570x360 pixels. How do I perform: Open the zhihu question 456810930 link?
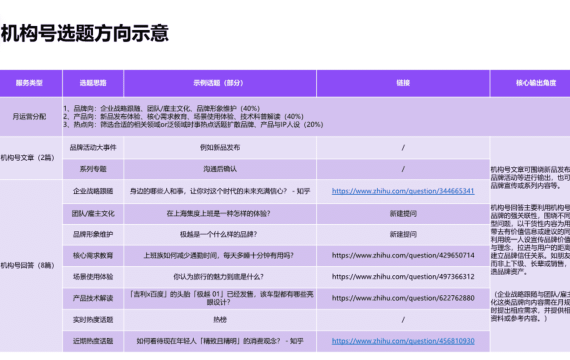pos(403,341)
